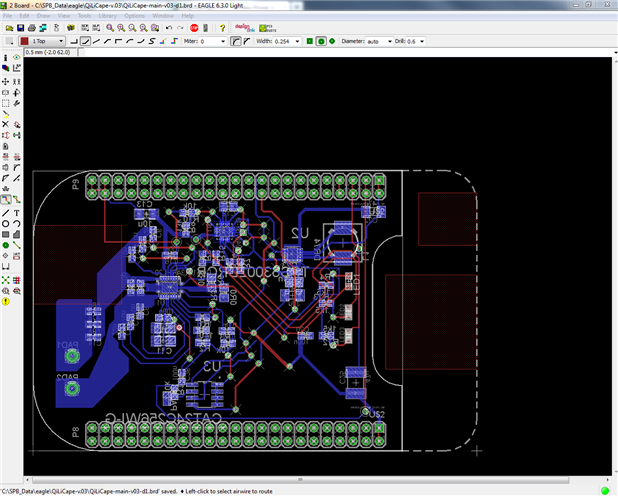Viewport: 618px width, 496px height.
Task: Click the Delete tool X icon
Action: pyautogui.click(x=6, y=124)
